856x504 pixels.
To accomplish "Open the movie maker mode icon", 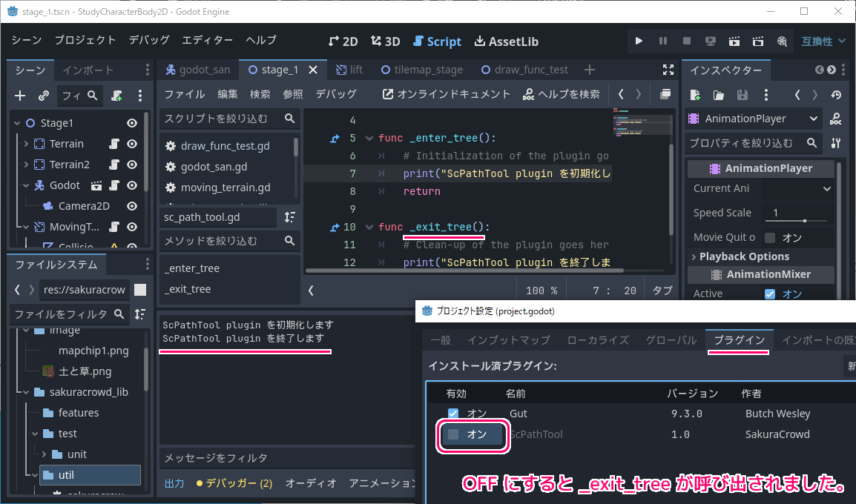I will tap(783, 41).
